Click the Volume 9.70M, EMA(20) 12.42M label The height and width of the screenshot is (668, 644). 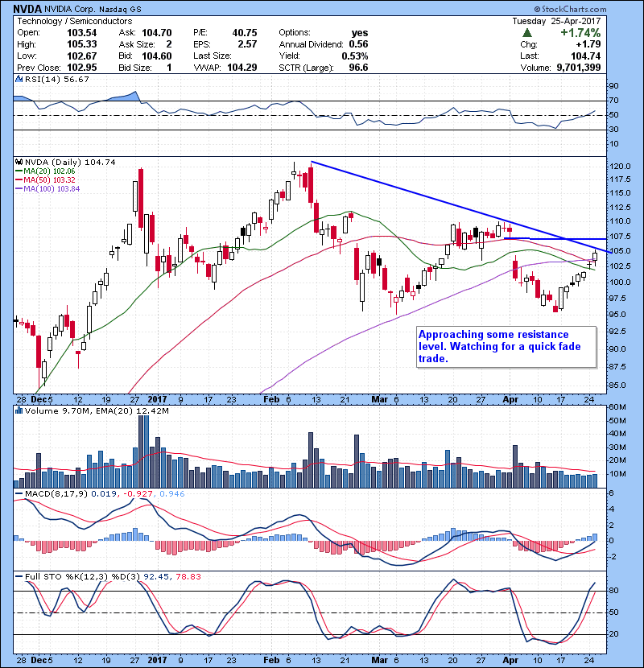coord(97,411)
